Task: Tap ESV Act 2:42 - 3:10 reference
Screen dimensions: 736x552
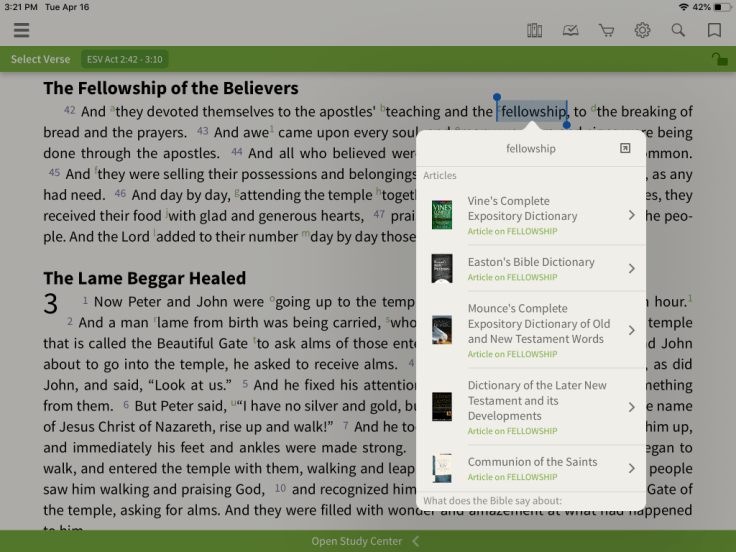Action: (x=125, y=60)
